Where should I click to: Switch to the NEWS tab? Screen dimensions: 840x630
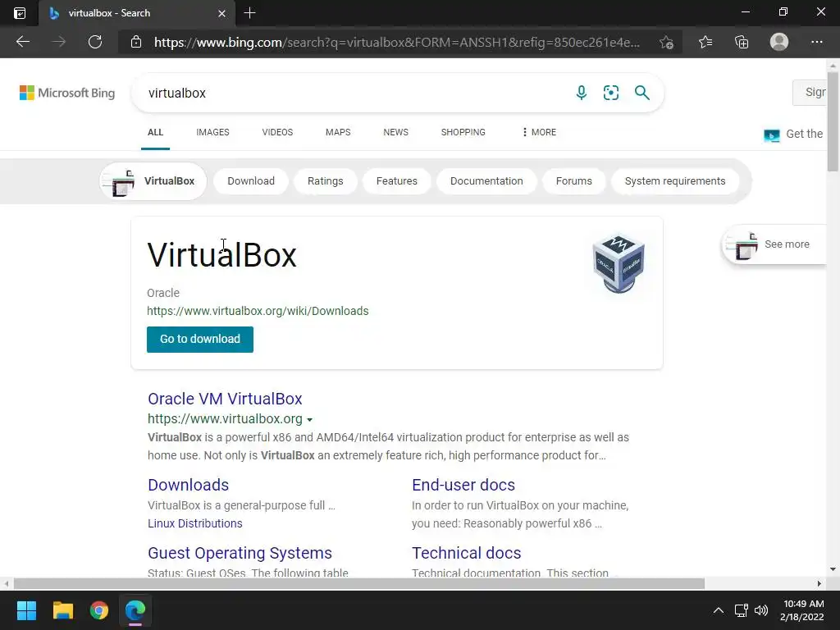pos(396,132)
